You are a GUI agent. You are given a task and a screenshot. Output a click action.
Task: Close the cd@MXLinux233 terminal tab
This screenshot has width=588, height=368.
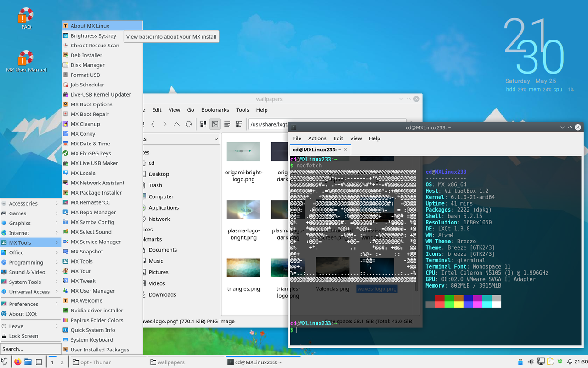(345, 149)
